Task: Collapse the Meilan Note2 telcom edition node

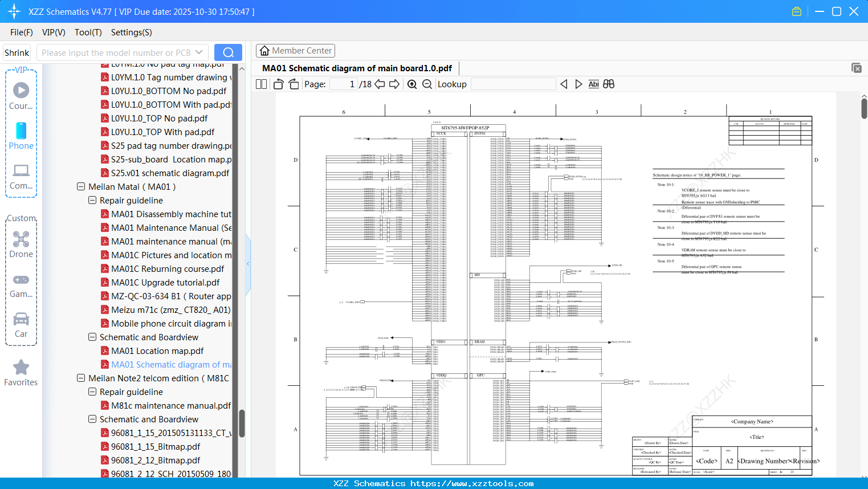Action: tap(81, 378)
